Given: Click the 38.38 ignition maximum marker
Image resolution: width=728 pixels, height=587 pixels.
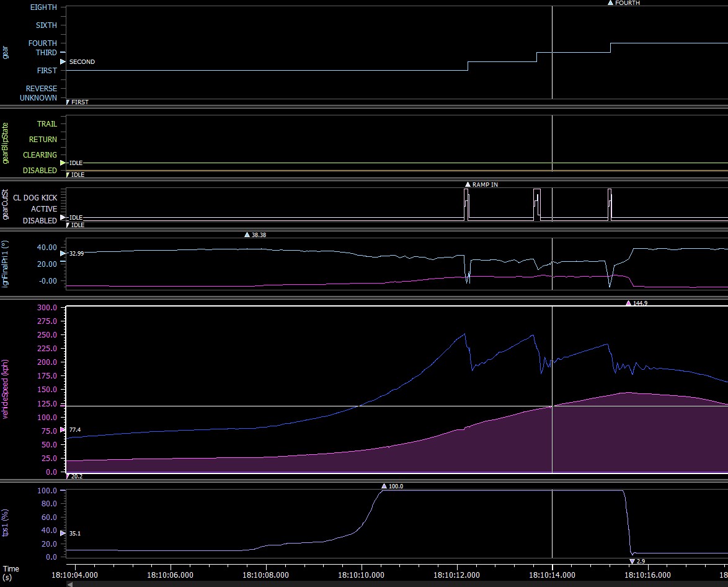Looking at the screenshot, I should point(247,235).
